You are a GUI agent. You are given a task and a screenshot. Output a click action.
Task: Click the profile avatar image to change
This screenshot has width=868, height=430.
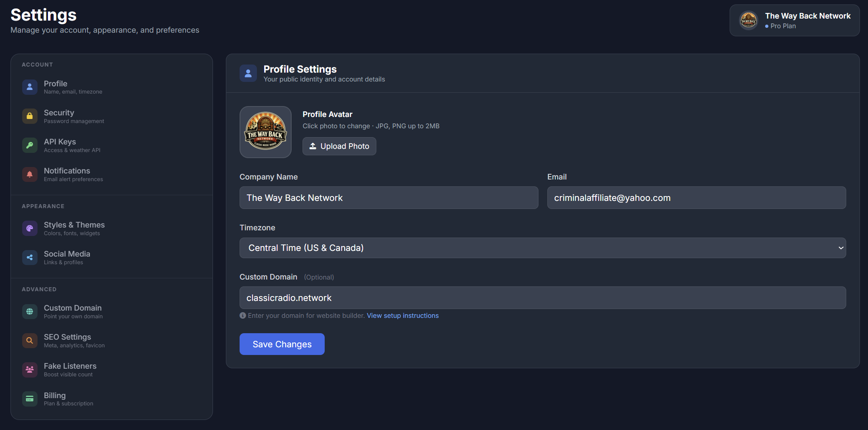pos(265,132)
